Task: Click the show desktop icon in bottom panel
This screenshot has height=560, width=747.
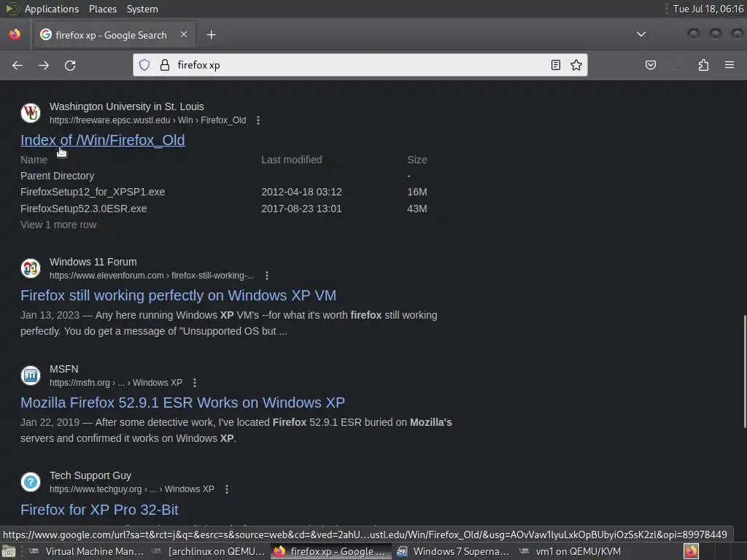Action: point(9,551)
